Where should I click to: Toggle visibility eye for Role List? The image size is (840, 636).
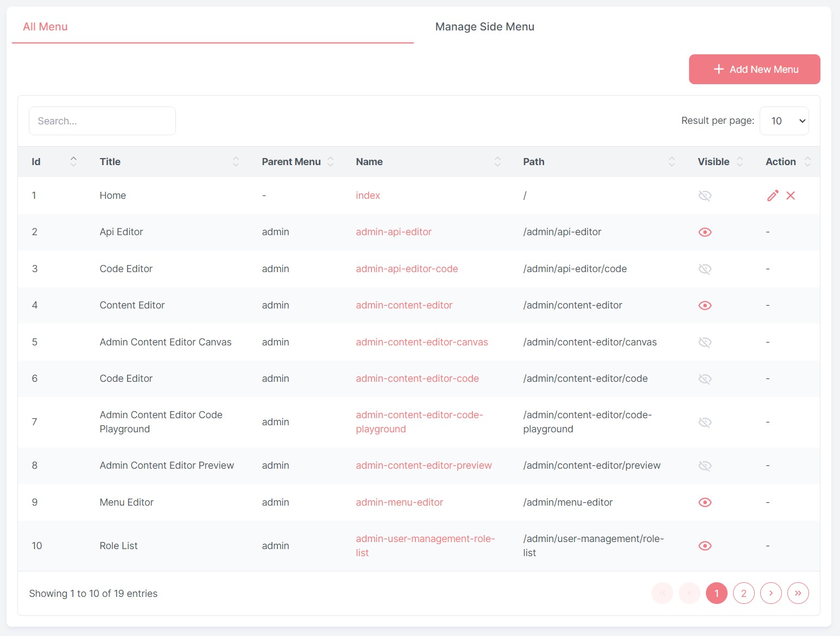click(705, 546)
